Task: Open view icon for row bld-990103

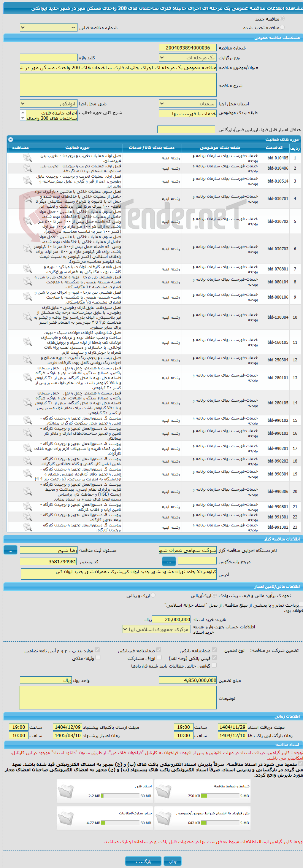Action: click(27, 433)
